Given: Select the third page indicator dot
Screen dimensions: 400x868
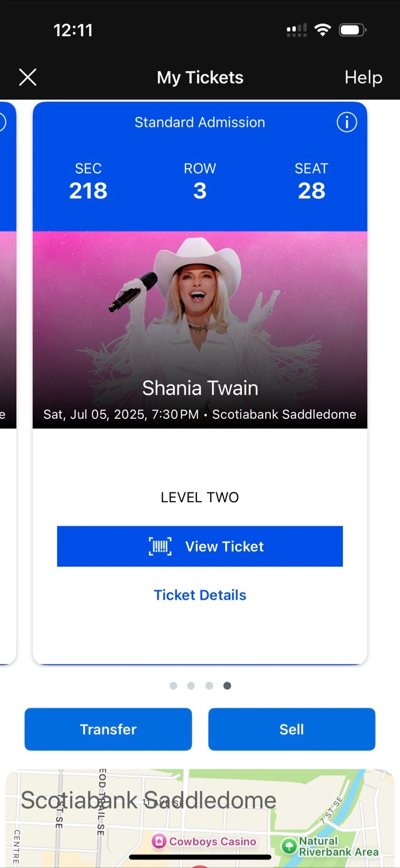Looking at the screenshot, I should click(209, 685).
